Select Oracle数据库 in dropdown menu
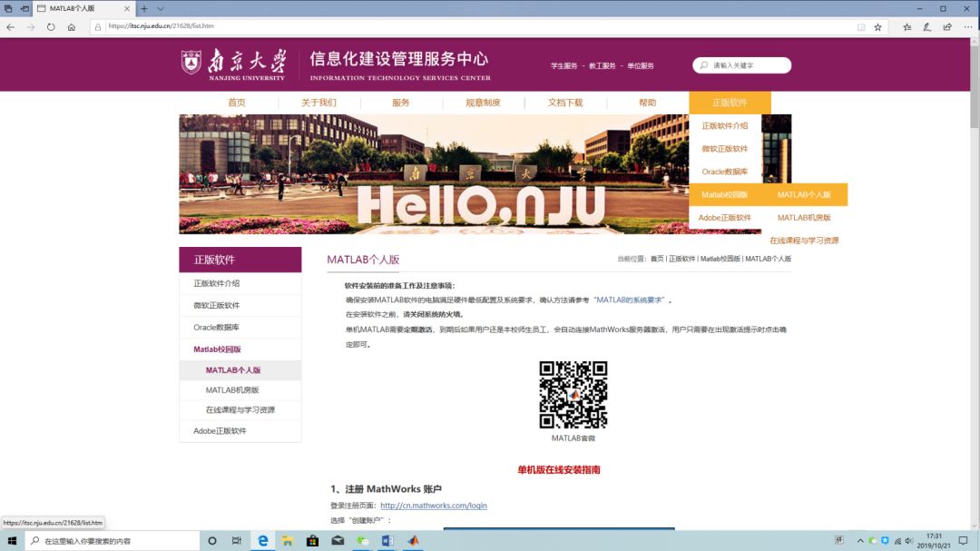Viewport: 980px width, 551px height. 724,172
